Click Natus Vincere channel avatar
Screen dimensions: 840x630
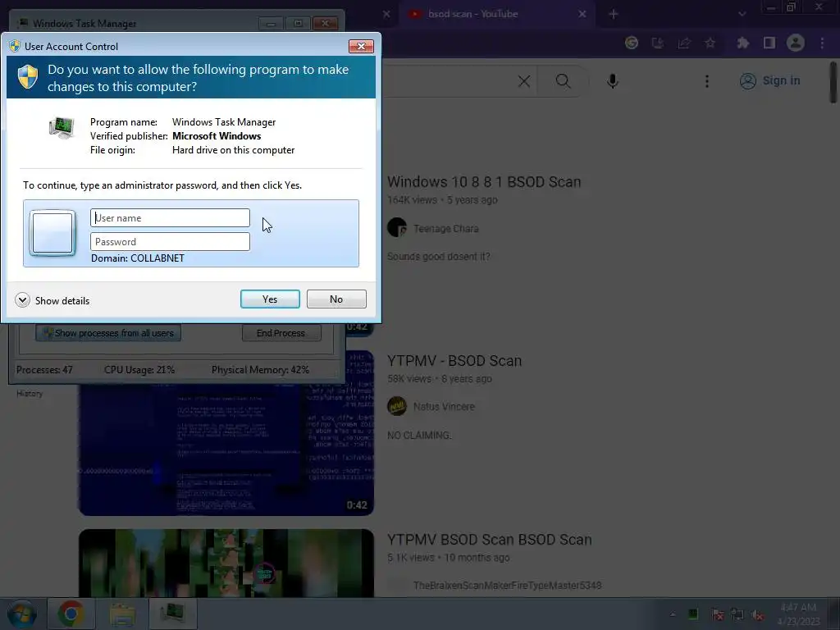pyautogui.click(x=397, y=406)
